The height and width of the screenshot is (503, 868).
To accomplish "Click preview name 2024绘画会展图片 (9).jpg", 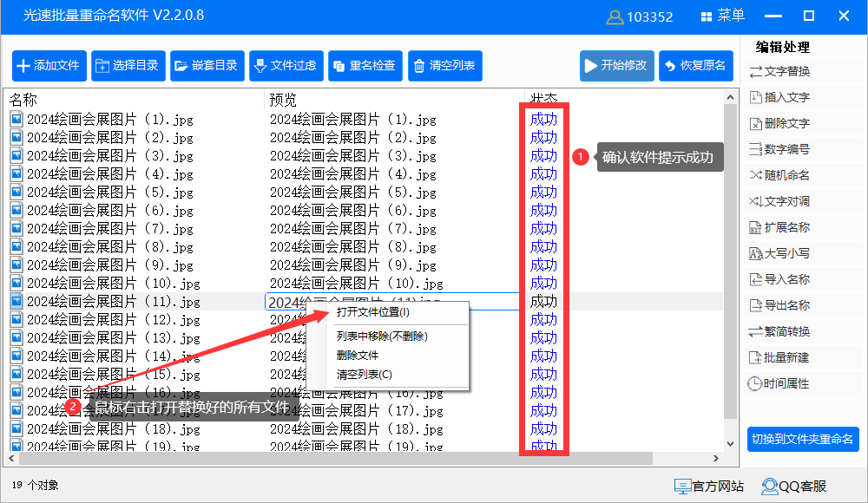I will (x=352, y=265).
